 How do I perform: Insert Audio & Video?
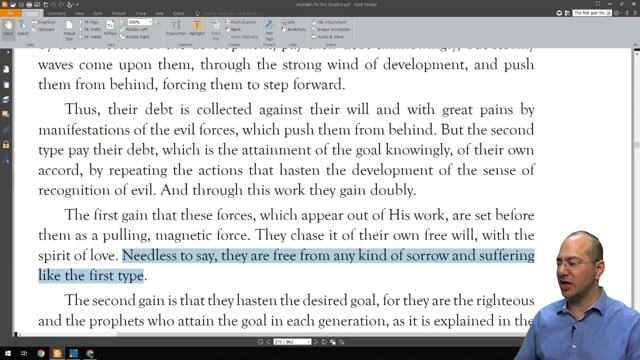tap(328, 37)
